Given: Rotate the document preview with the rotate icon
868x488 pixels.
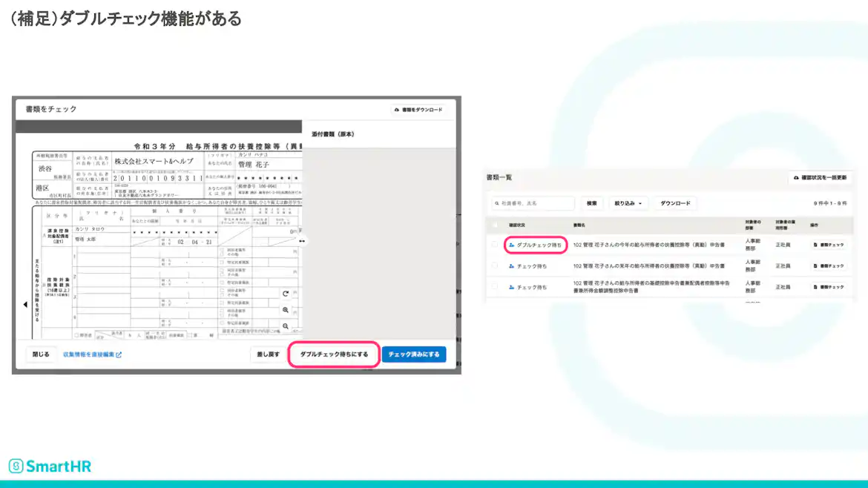Looking at the screenshot, I should (x=286, y=293).
